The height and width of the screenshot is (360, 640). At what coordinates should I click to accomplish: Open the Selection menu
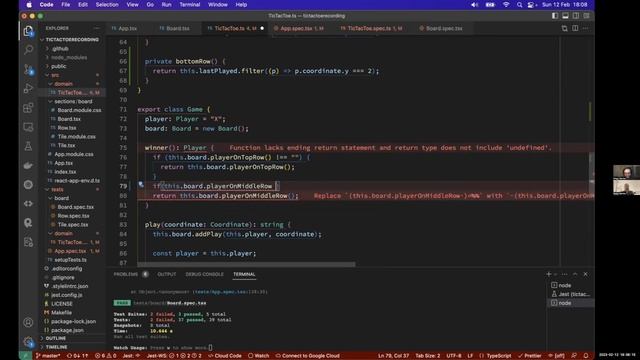click(x=107, y=5)
